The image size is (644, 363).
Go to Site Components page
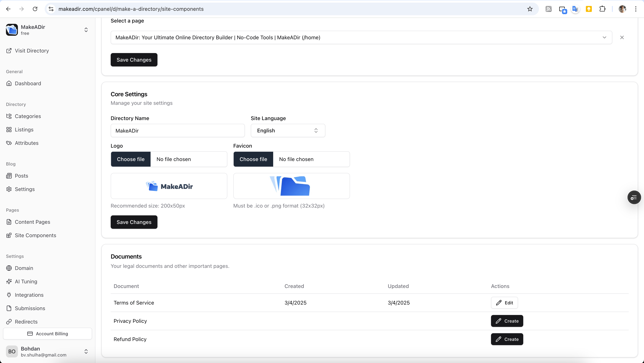[x=35, y=235]
